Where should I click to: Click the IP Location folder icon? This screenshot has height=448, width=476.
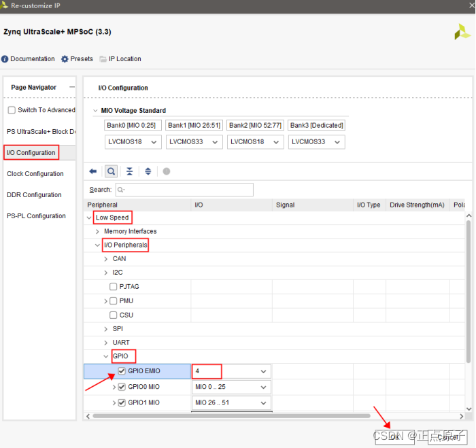point(103,59)
